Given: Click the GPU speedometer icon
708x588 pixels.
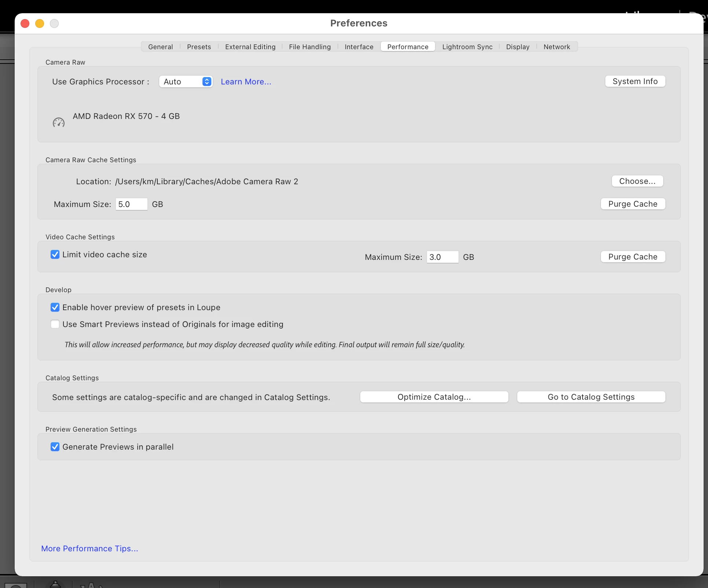Looking at the screenshot, I should [59, 123].
